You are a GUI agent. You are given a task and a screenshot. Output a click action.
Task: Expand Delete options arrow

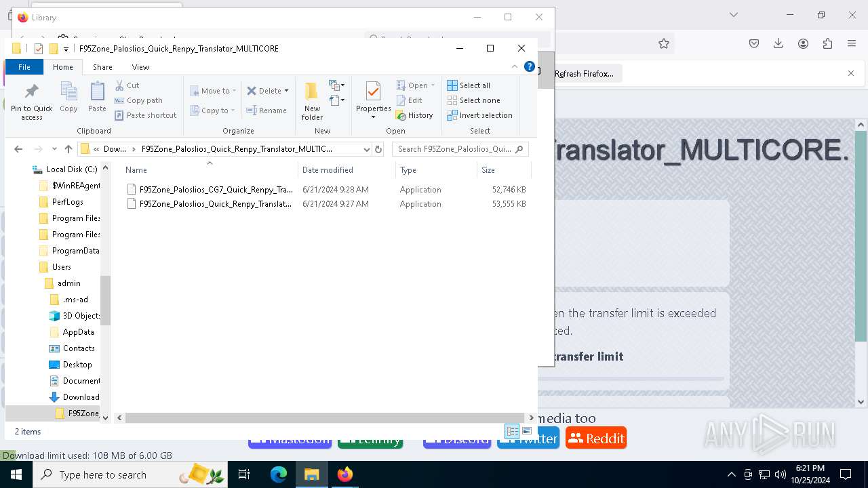coord(286,91)
